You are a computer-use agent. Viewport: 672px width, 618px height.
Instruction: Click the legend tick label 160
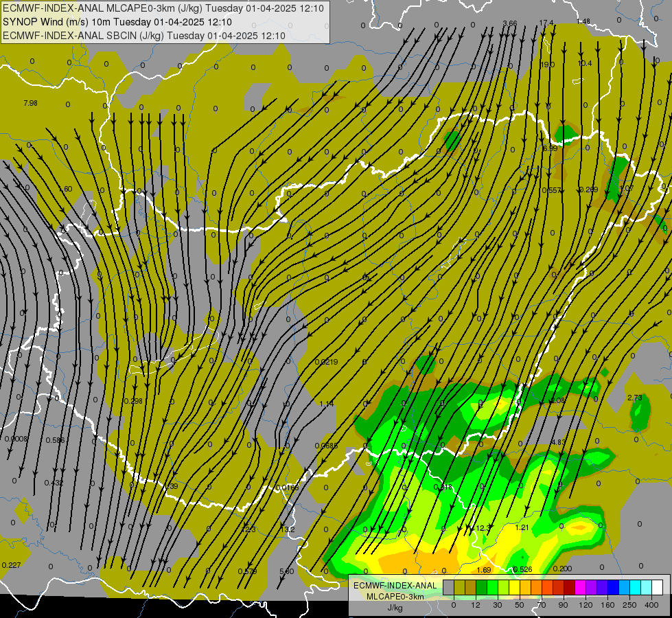607,605
